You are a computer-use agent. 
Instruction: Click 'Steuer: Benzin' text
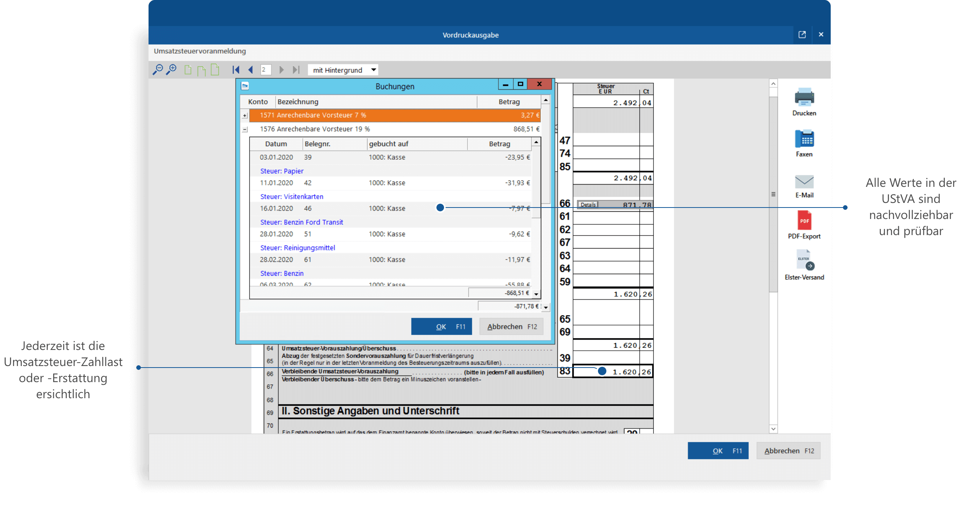click(x=282, y=274)
